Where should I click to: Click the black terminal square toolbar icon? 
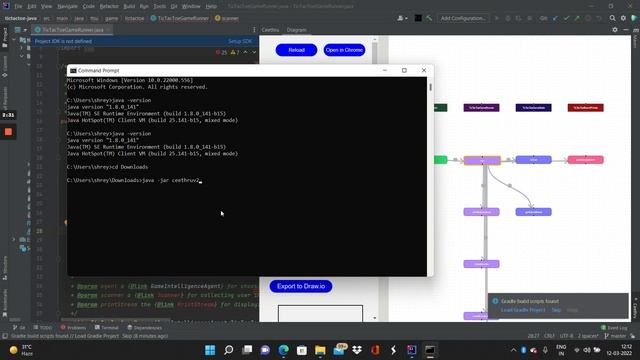418,18
